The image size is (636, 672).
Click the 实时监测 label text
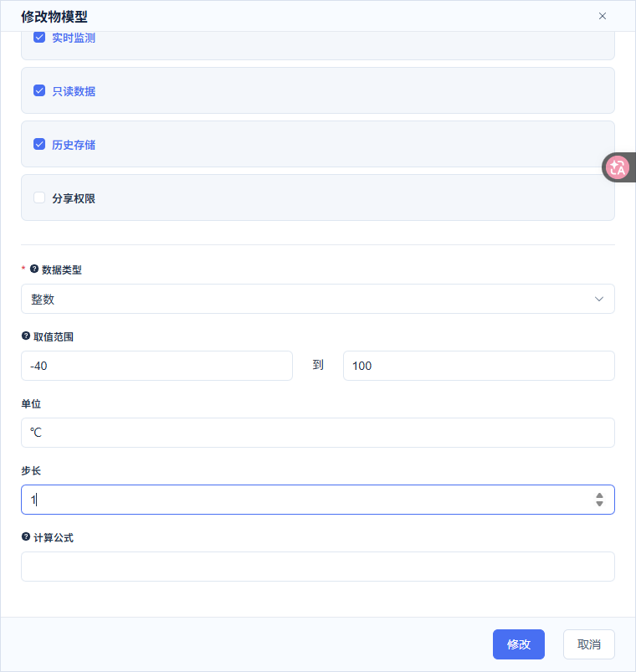tap(74, 38)
